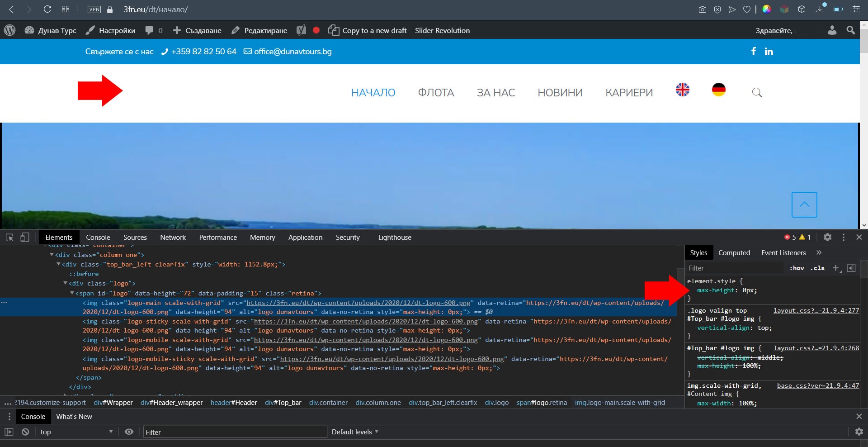868x447 pixels.
Task: Open the Създаване new content menu
Action: (x=197, y=30)
